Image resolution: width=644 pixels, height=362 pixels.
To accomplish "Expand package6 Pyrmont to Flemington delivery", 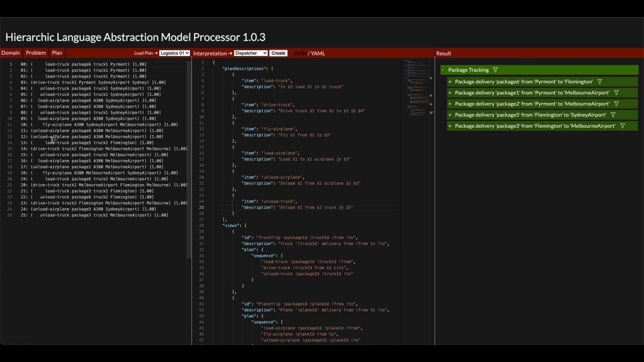I will (450, 81).
